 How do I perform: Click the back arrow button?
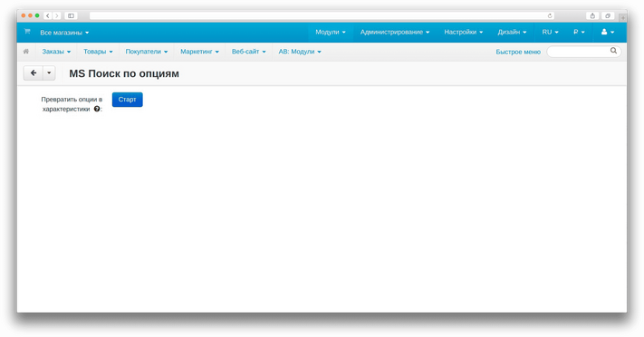[34, 73]
